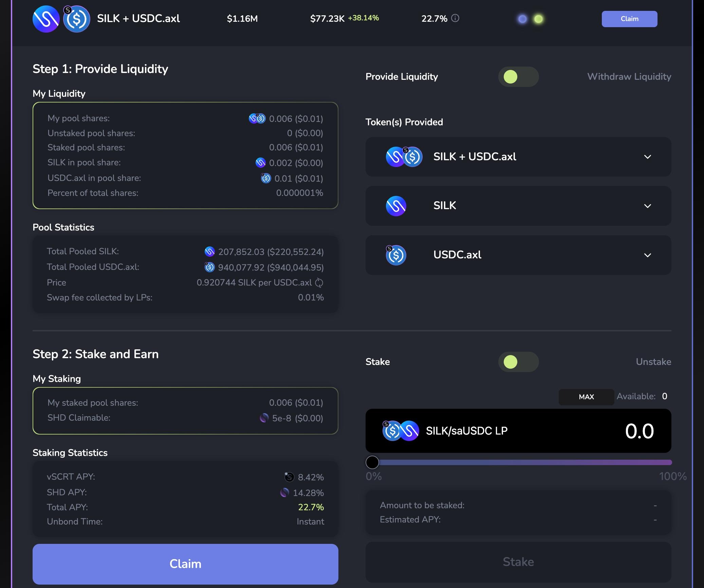The width and height of the screenshot is (704, 588).
Task: Click the price swap direction refresh icon
Action: tap(319, 282)
